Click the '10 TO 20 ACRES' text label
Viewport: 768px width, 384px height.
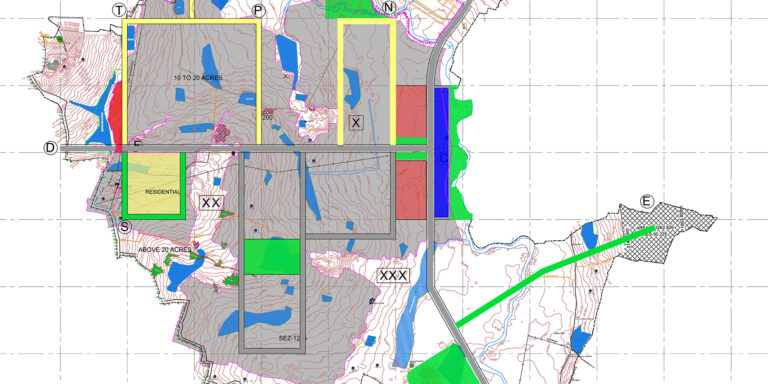(198, 78)
